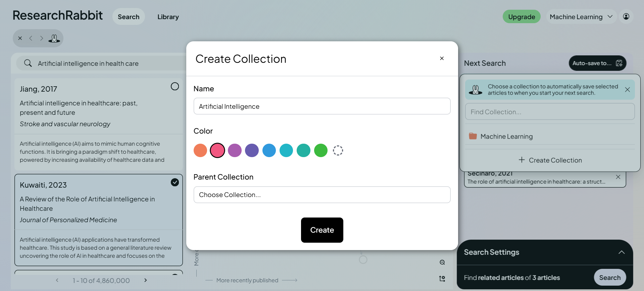Click the Search button in Search Settings
This screenshot has height=291, width=644.
click(610, 278)
